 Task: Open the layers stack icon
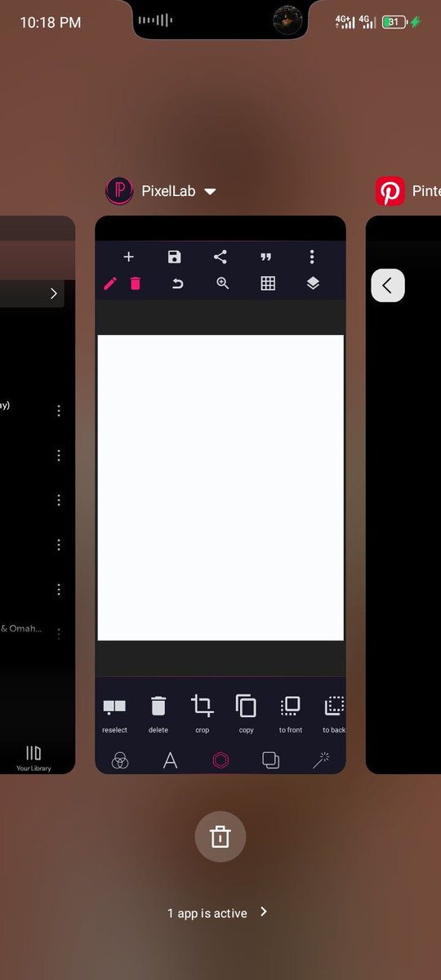[313, 283]
